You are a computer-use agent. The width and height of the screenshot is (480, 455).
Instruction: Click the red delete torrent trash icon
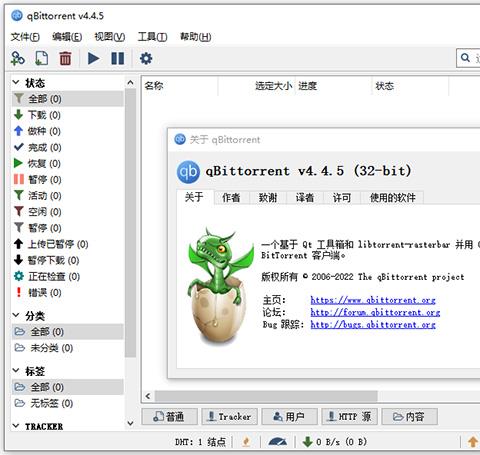coord(65,58)
